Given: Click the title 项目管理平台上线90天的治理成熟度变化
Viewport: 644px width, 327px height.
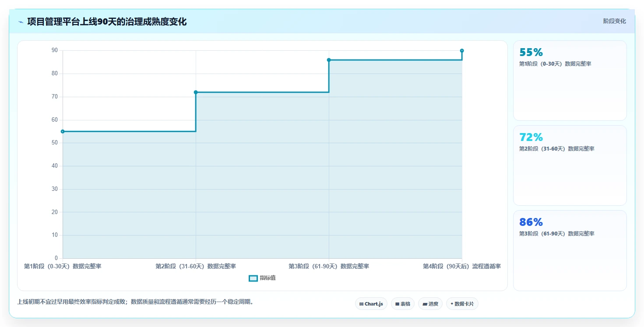Looking at the screenshot, I should click(x=107, y=21).
